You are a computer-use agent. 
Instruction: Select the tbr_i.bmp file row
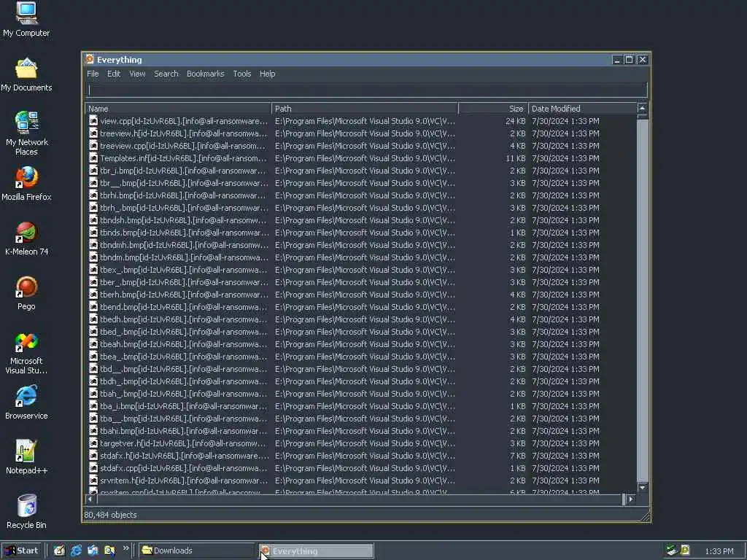tap(361, 171)
